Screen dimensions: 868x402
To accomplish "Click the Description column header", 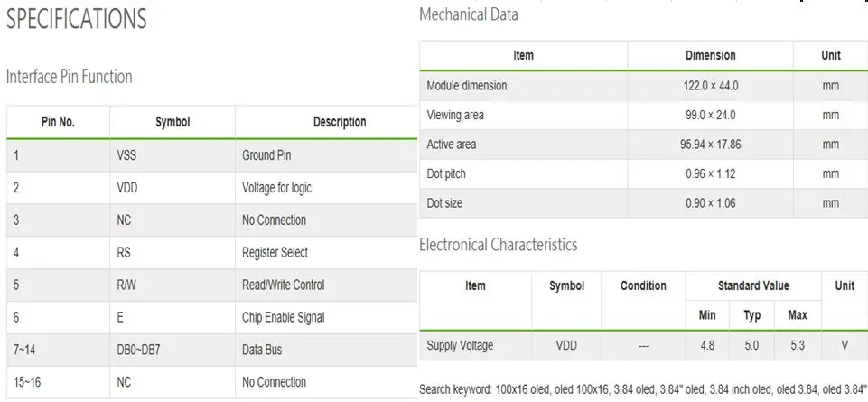I will [340, 122].
